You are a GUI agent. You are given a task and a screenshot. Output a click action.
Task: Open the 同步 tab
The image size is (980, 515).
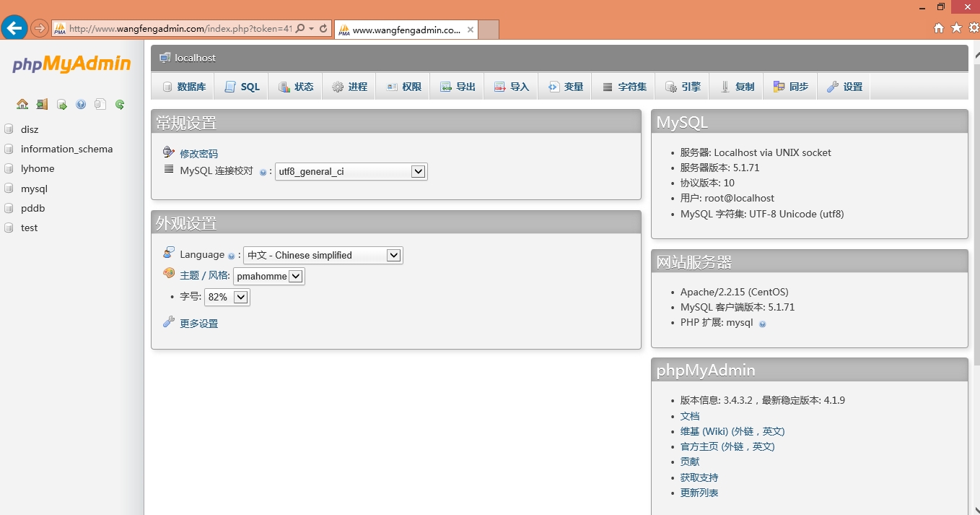click(x=790, y=87)
